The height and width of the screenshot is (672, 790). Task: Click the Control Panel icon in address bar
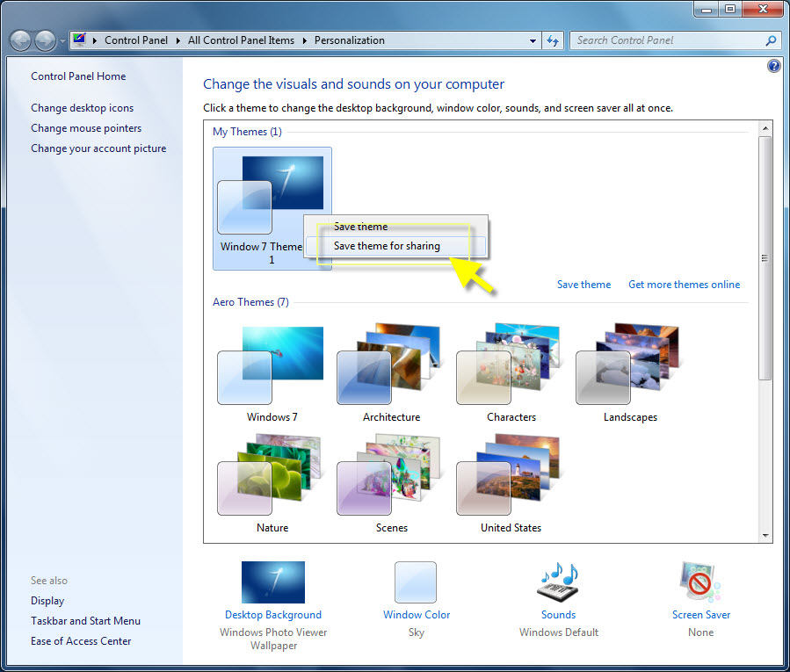point(79,40)
